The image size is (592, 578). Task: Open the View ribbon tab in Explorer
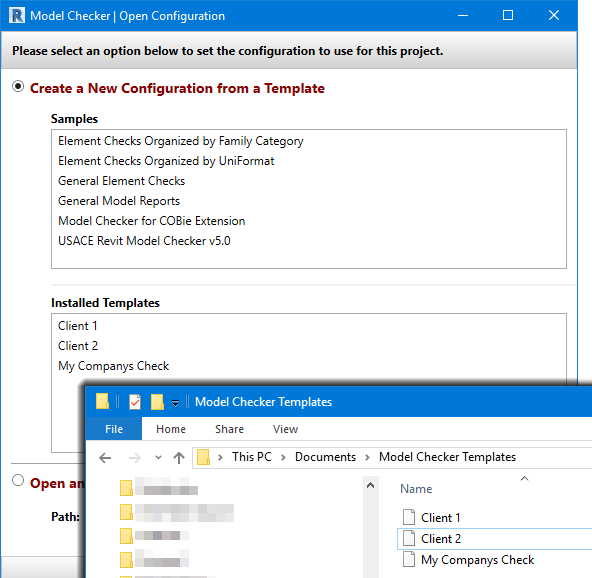pos(285,429)
